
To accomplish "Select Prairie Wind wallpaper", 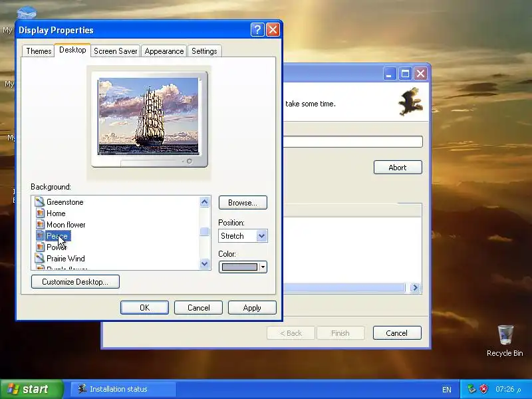I will (65, 259).
